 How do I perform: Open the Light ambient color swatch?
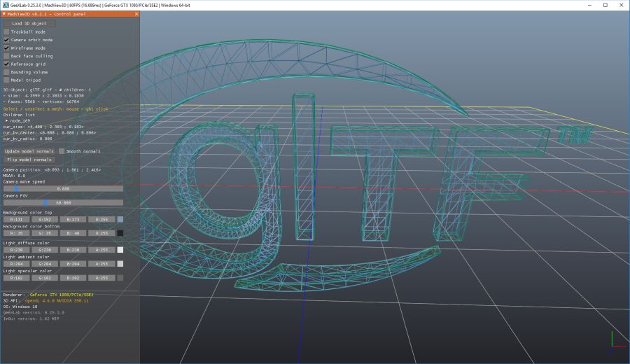[x=120, y=264]
